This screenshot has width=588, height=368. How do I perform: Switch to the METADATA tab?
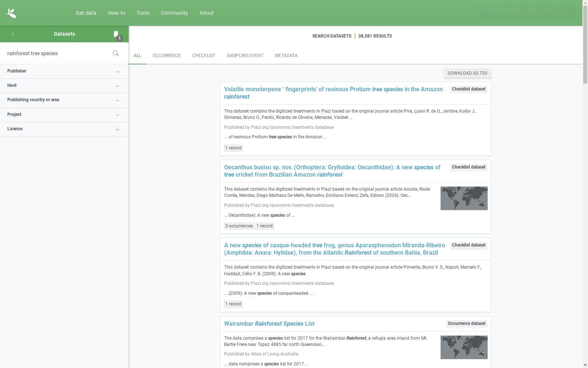tap(286, 56)
